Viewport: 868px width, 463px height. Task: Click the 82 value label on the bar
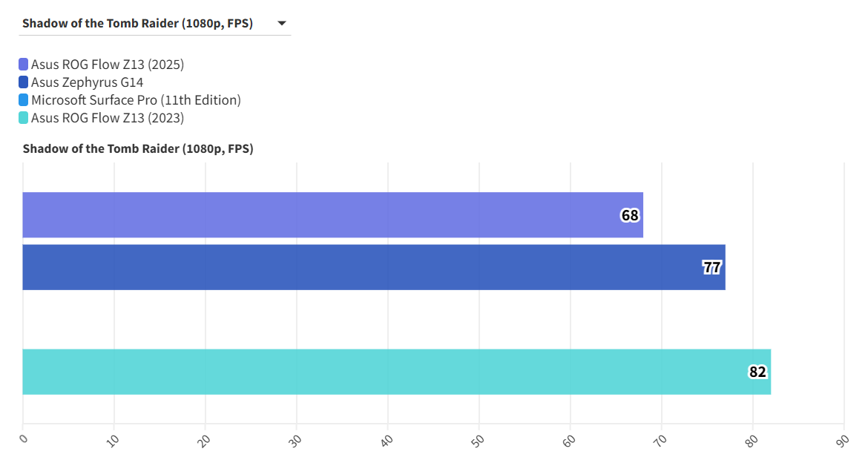click(x=757, y=372)
